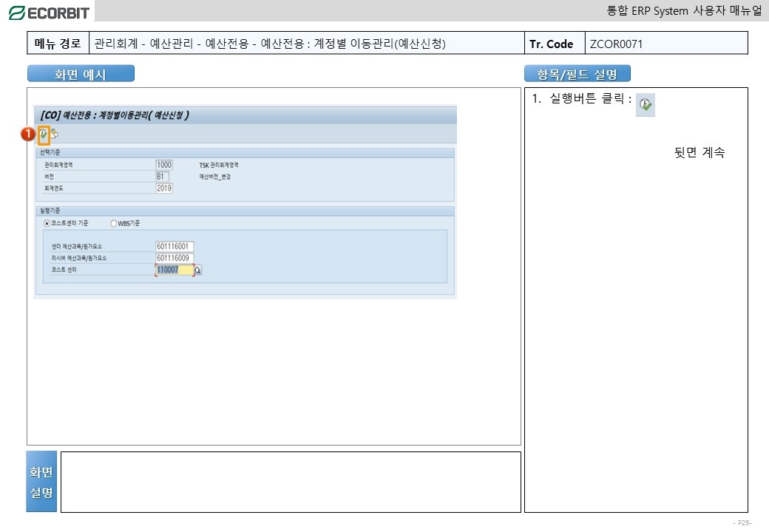The width and height of the screenshot is (769, 532).
Task: Click the 관리회계영역 field showing 1000
Action: (x=163, y=165)
